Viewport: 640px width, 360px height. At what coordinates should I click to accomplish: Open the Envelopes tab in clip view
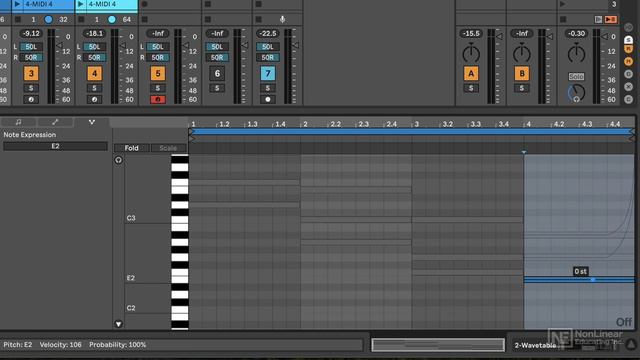coord(55,122)
